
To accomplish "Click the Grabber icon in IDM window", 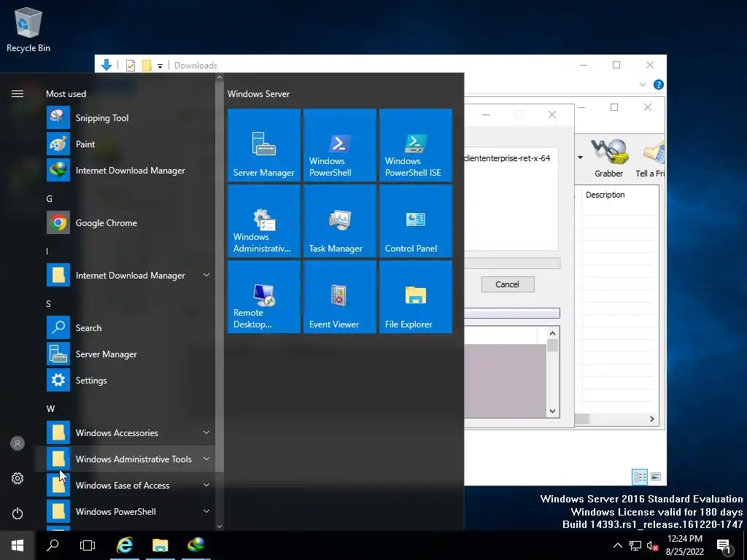I will pyautogui.click(x=609, y=158).
